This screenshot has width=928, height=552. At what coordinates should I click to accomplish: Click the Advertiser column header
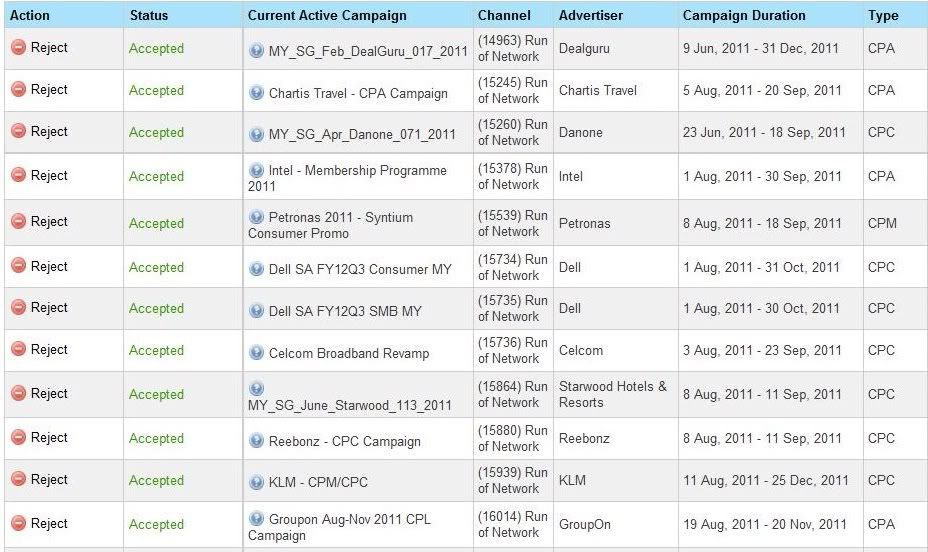591,15
